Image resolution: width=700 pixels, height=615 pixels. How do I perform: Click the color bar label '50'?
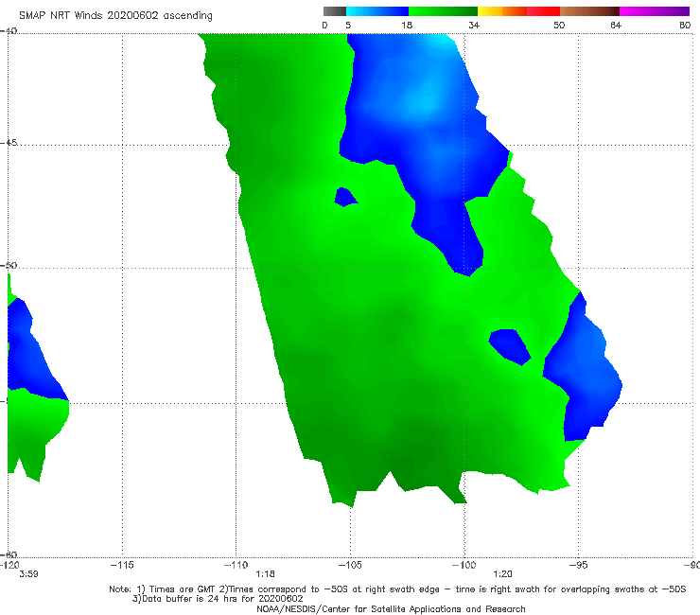559,25
